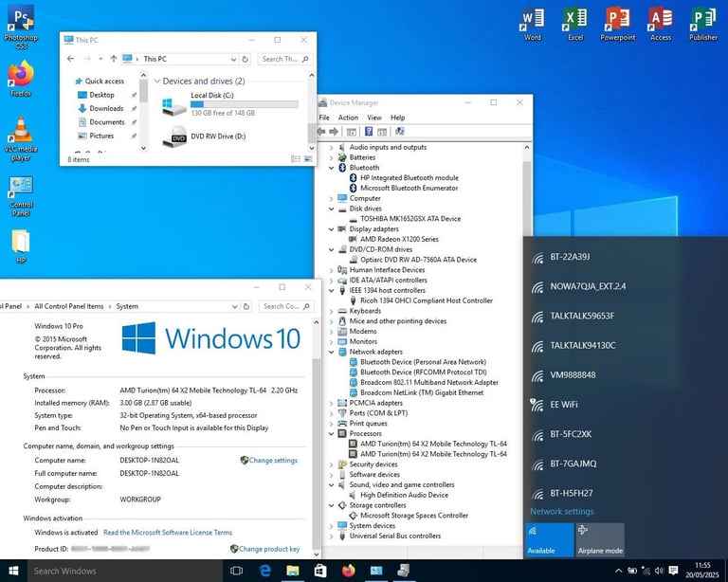This screenshot has width=728, height=582.
Task: Click the Forward arrow in Device Manager toolbar
Action: [x=334, y=132]
